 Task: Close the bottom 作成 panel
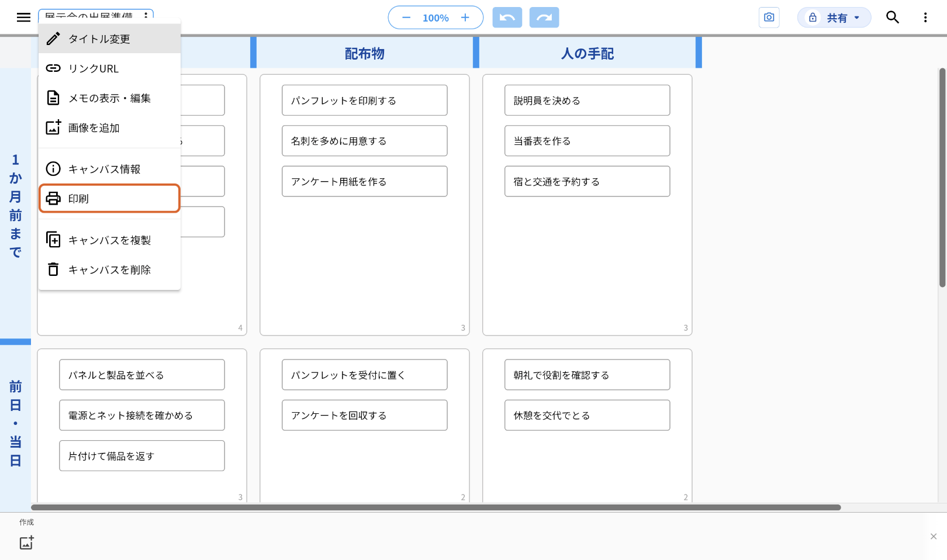coord(934,537)
